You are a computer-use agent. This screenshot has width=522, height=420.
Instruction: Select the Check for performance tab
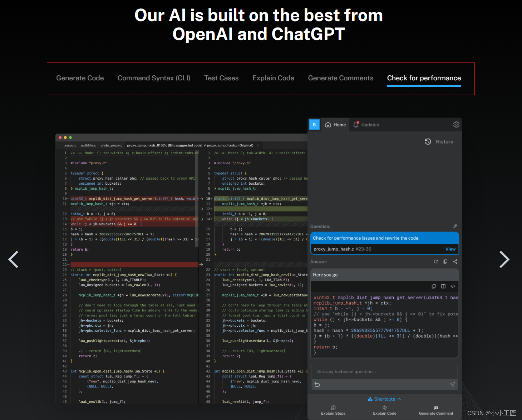click(424, 78)
